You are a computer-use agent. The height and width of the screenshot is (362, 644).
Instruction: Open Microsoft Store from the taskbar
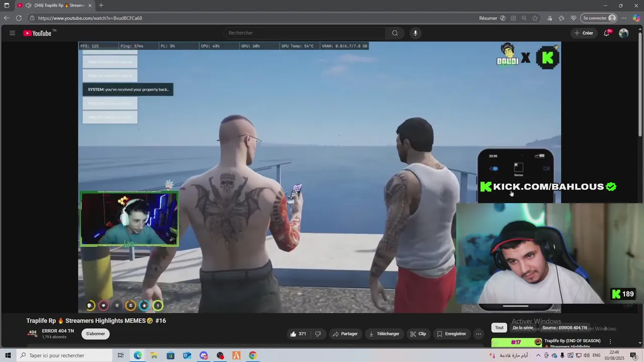[x=171, y=355]
